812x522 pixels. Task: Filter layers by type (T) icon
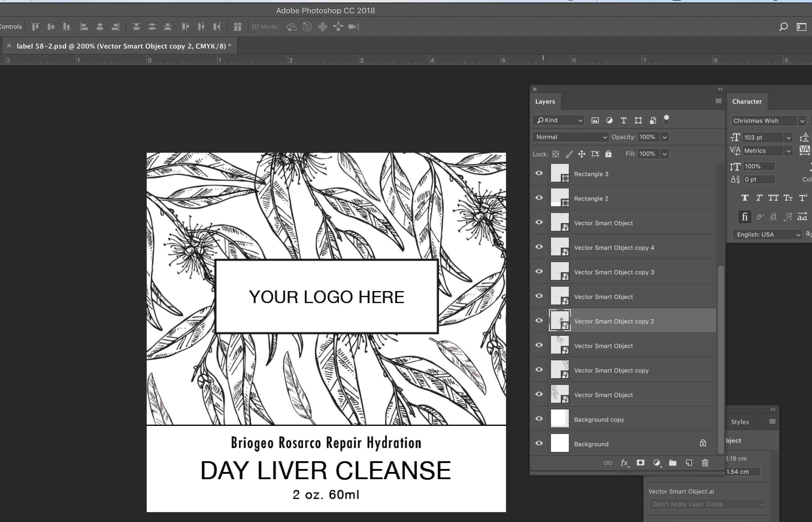click(623, 120)
